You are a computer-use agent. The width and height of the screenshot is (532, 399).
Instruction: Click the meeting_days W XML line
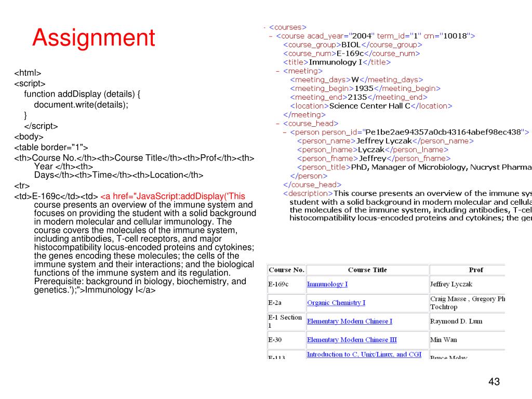coord(356,79)
